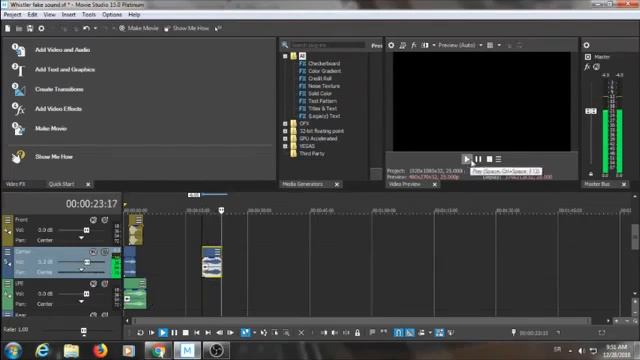Solo the Front audio track
Image resolution: width=640 pixels, height=360 pixels.
click(105, 220)
